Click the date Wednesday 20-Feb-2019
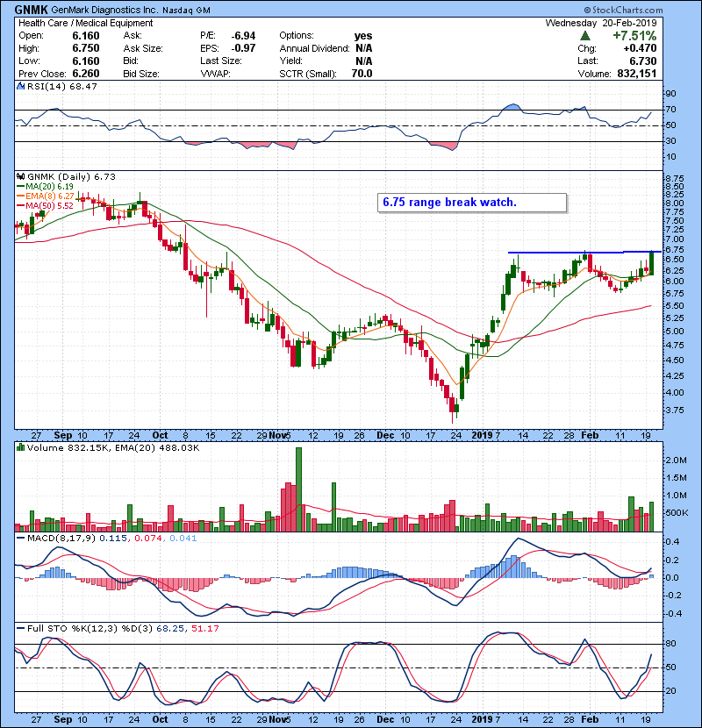This screenshot has height=728, width=702. [601, 23]
